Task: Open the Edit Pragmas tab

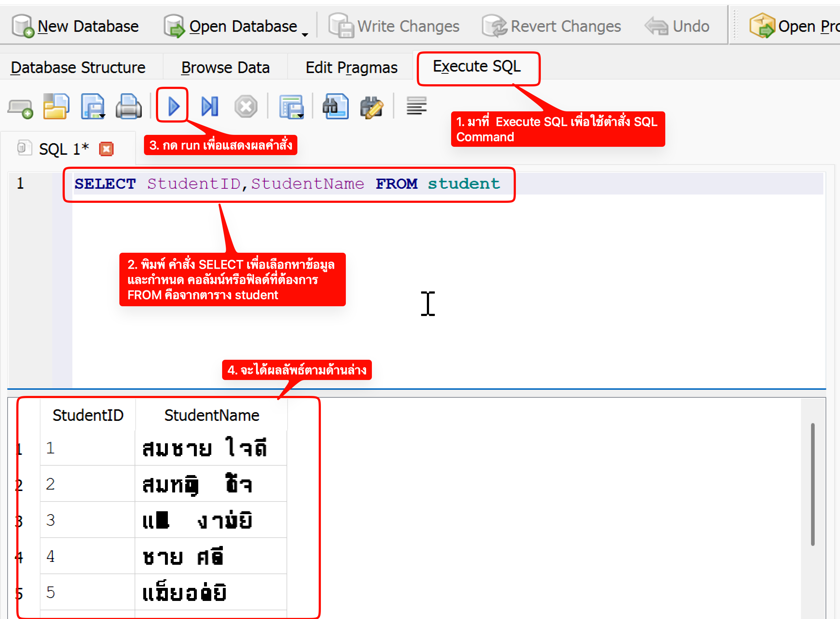Action: 351,68
